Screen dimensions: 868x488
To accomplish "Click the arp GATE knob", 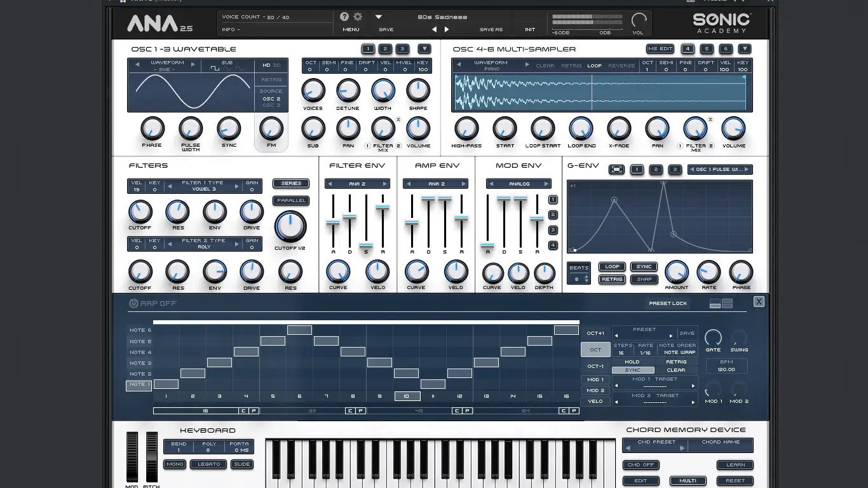I will [x=713, y=337].
